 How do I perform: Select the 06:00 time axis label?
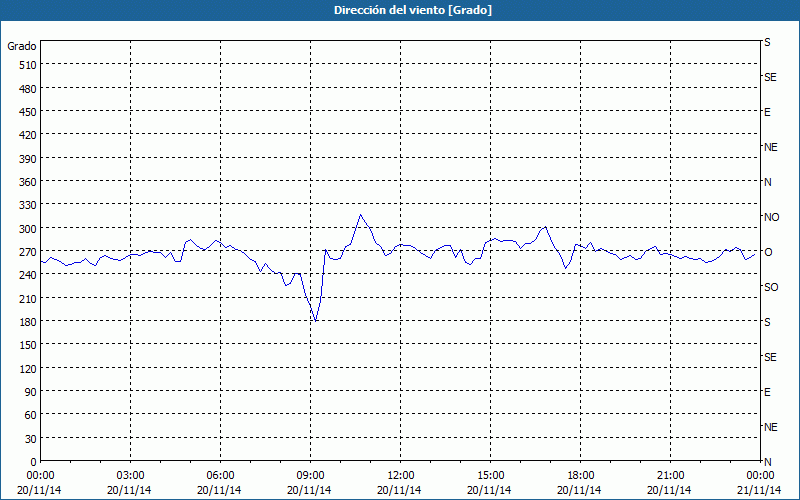click(x=220, y=476)
